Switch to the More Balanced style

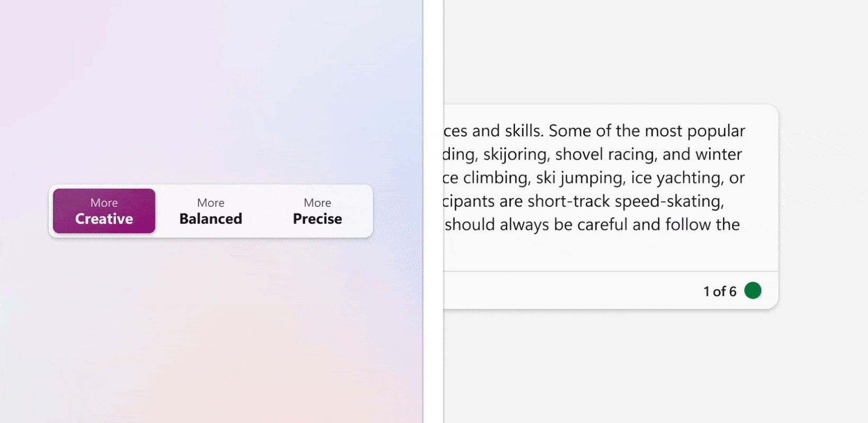tap(211, 211)
